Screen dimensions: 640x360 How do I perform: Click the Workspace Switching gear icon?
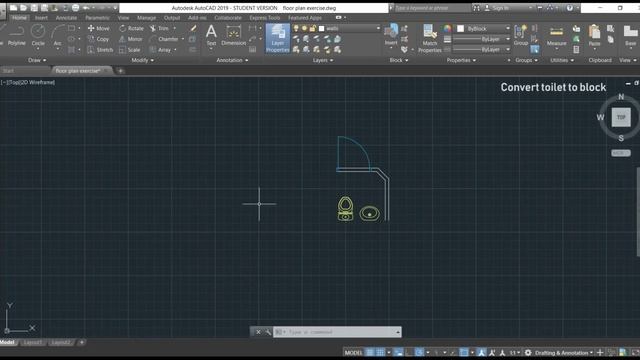528,353
